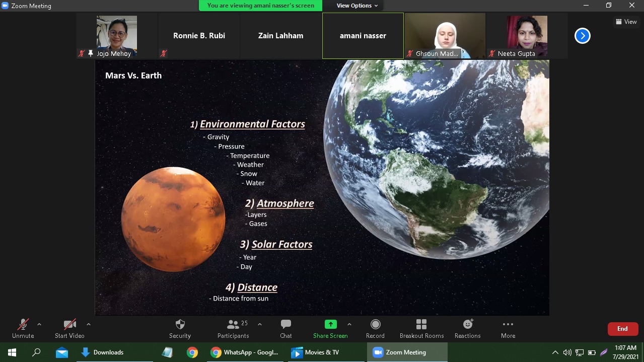644x362 pixels.
Task: Click '- Gravity' text on slide
Action: click(216, 137)
